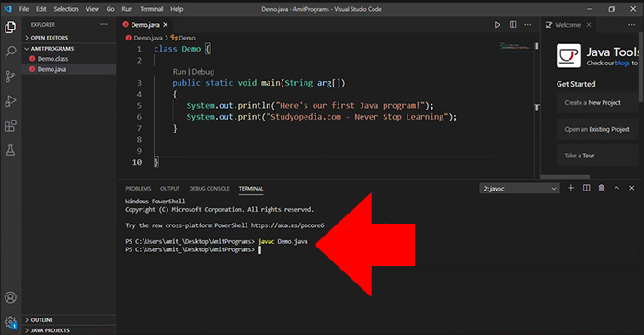The image size is (644, 335).
Task: Open Explorer panel ellipsis menu
Action: click(x=104, y=24)
